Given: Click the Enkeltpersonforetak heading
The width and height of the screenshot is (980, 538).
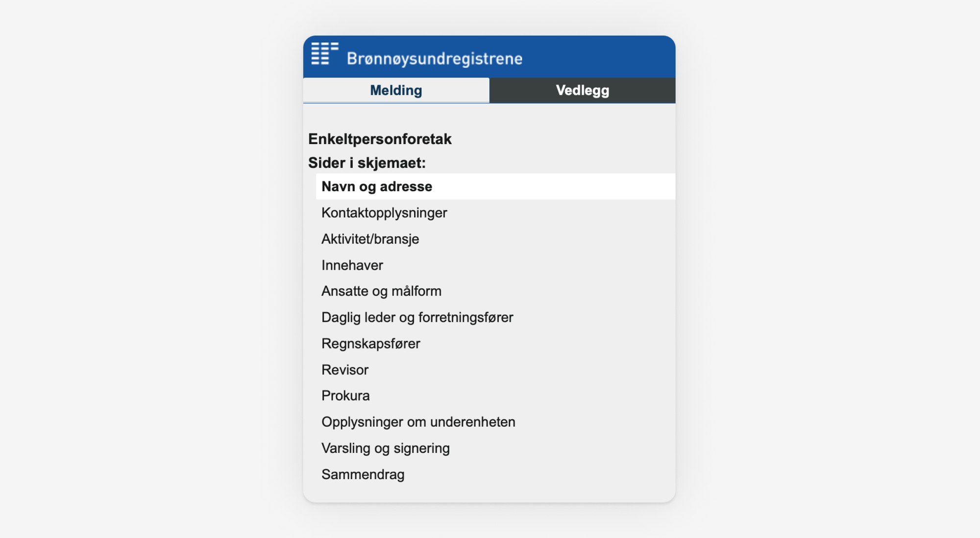Looking at the screenshot, I should tap(379, 139).
